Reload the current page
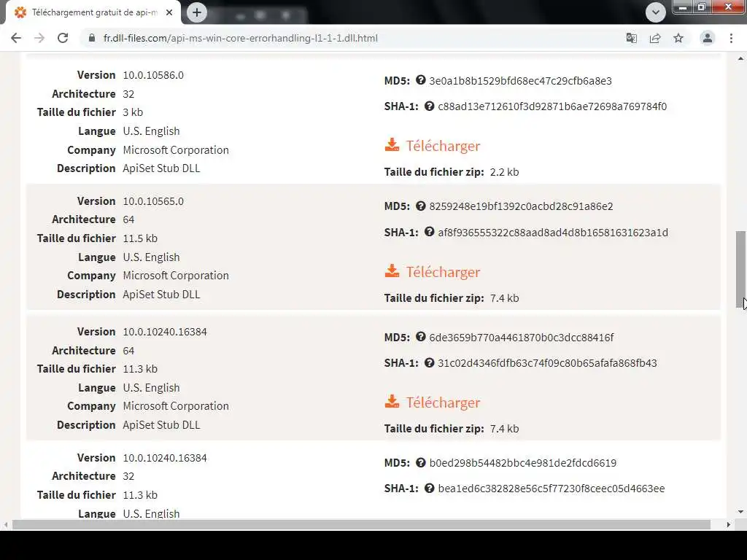The height and width of the screenshot is (560, 747). (63, 38)
